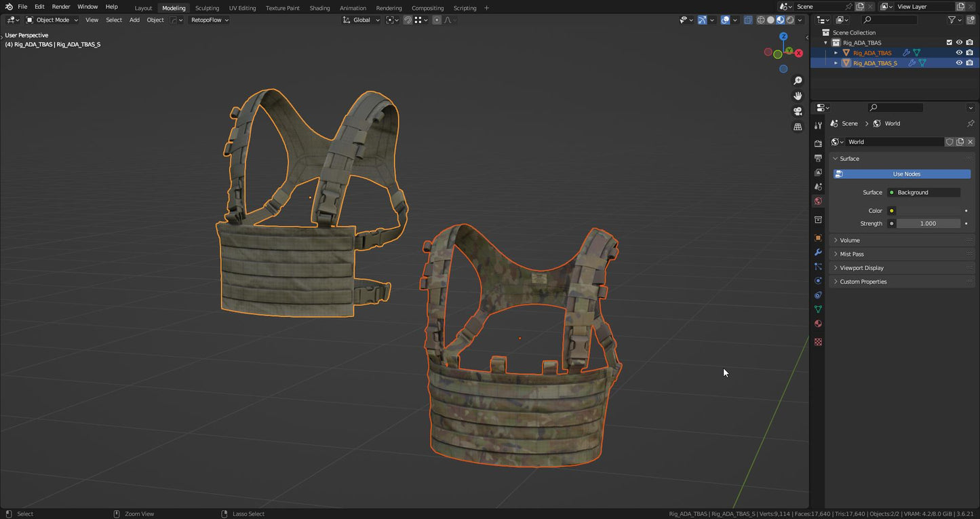
Task: Open the RetopoFlow menu button
Action: pos(209,20)
